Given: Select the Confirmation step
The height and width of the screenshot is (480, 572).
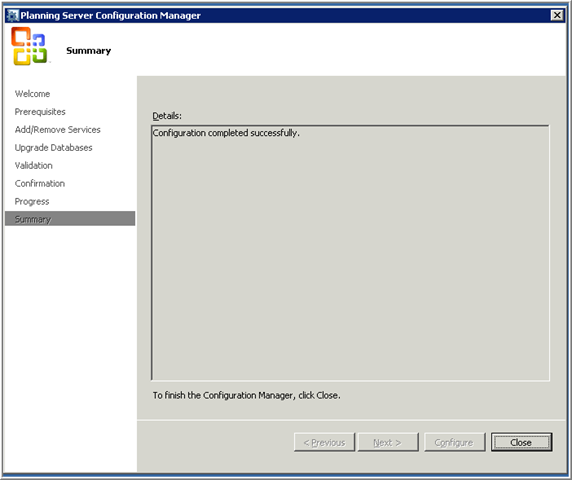Looking at the screenshot, I should pos(40,183).
